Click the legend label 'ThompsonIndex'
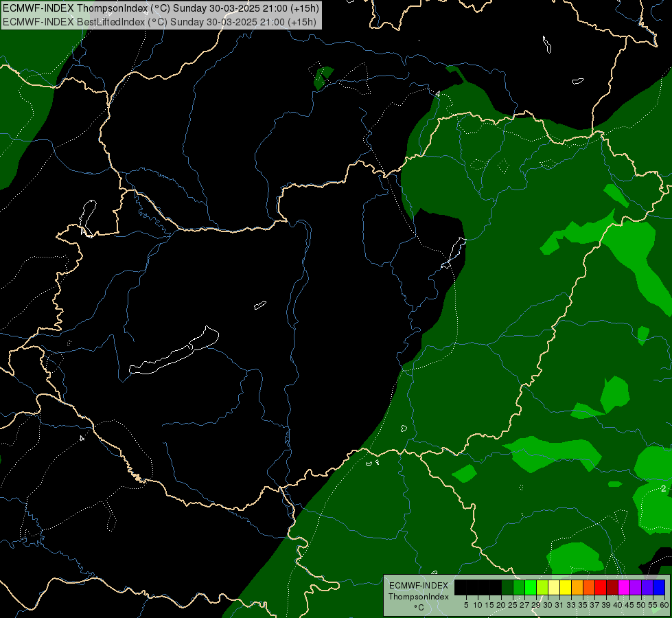Image resolution: width=672 pixels, height=618 pixels. point(418,597)
